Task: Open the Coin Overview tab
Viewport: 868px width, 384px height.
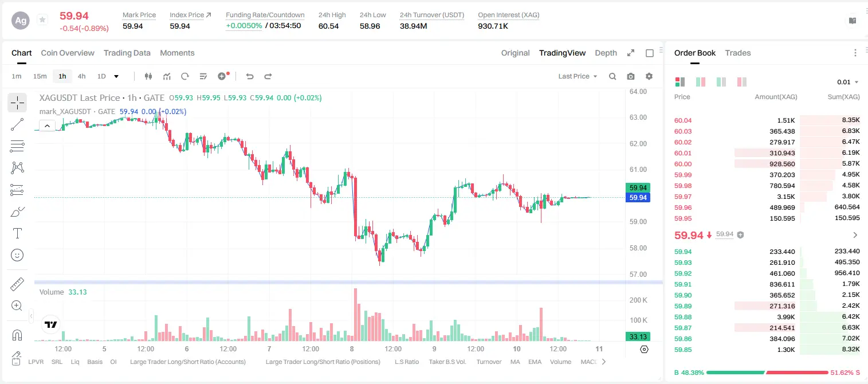Action: pos(68,53)
